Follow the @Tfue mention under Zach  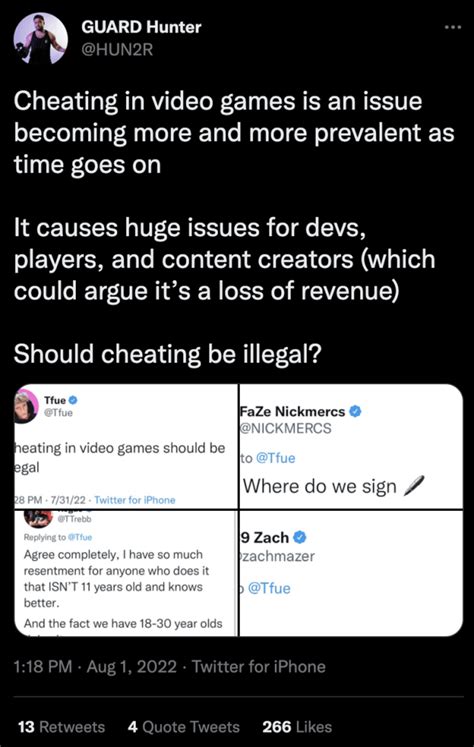[x=269, y=588]
